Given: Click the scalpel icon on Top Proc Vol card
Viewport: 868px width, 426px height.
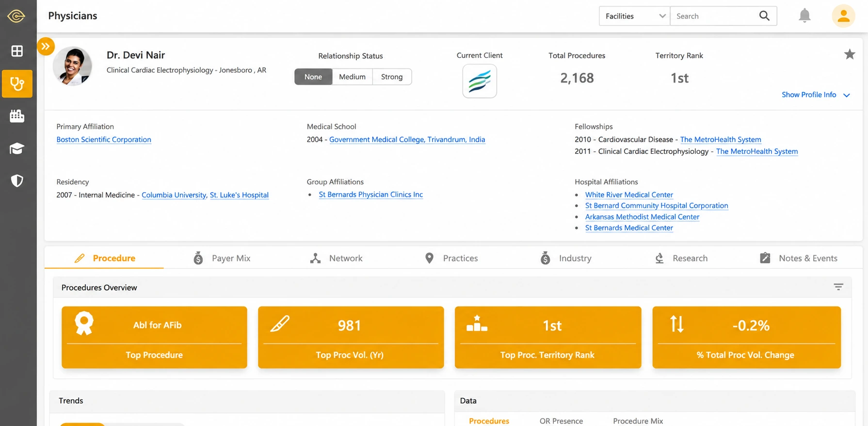Looking at the screenshot, I should 280,324.
